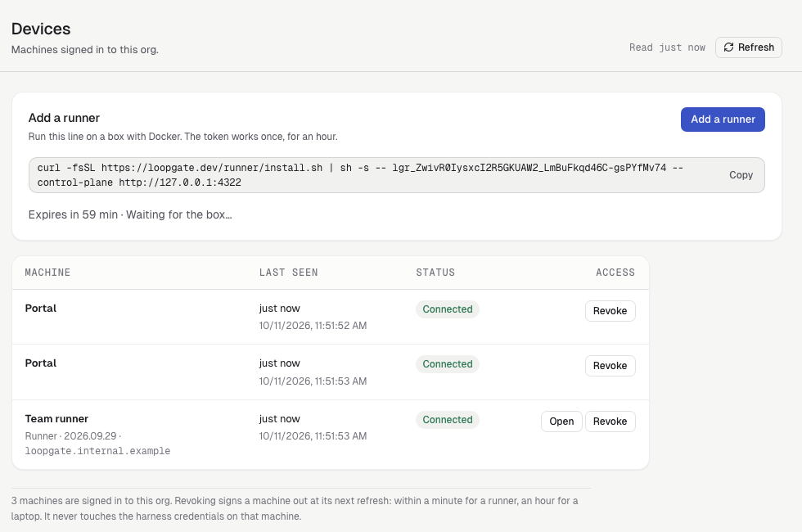This screenshot has width=802, height=532.
Task: Click Connected badge in Team runner row
Action: 448,420
